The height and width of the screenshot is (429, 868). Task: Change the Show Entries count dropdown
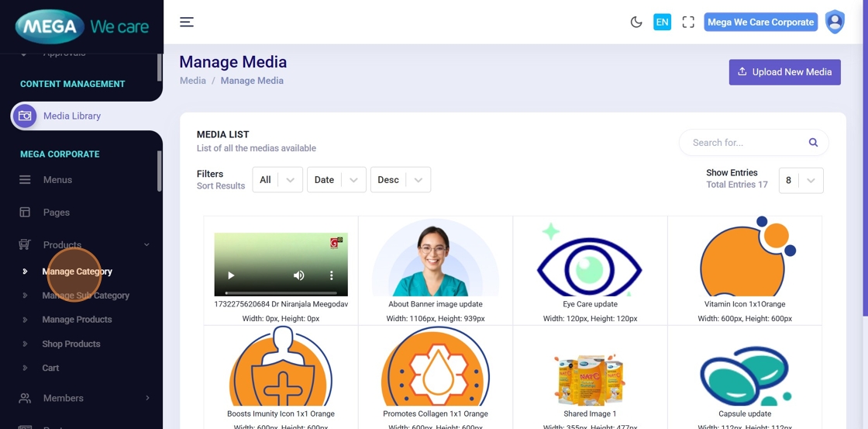pos(800,181)
